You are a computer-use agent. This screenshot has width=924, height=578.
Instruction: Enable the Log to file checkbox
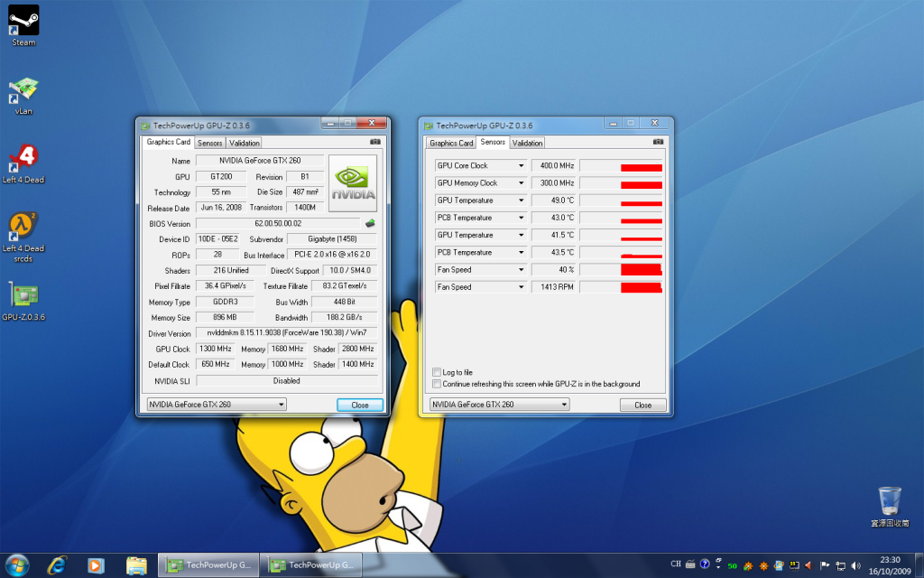point(437,372)
